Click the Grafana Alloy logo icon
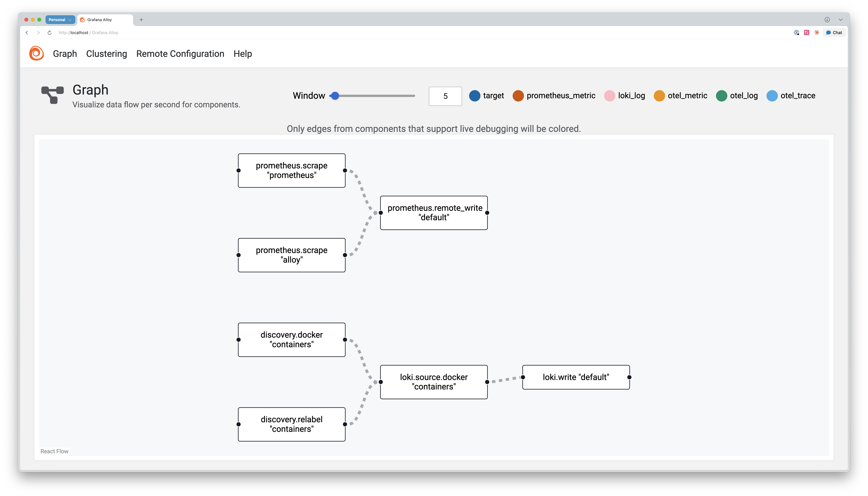The image size is (868, 496). click(36, 53)
